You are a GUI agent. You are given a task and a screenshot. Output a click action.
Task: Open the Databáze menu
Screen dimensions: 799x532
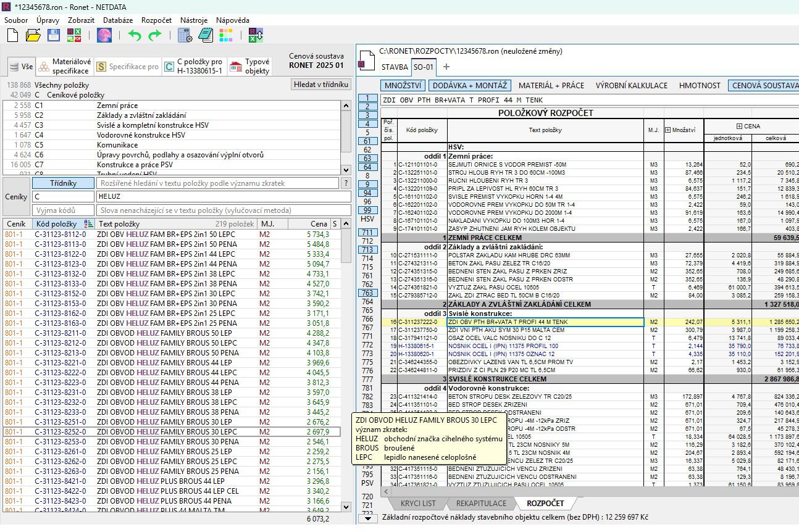coord(118,20)
